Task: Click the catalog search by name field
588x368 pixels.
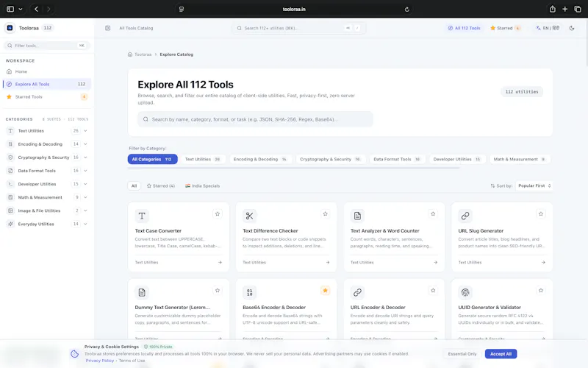Action: point(255,119)
